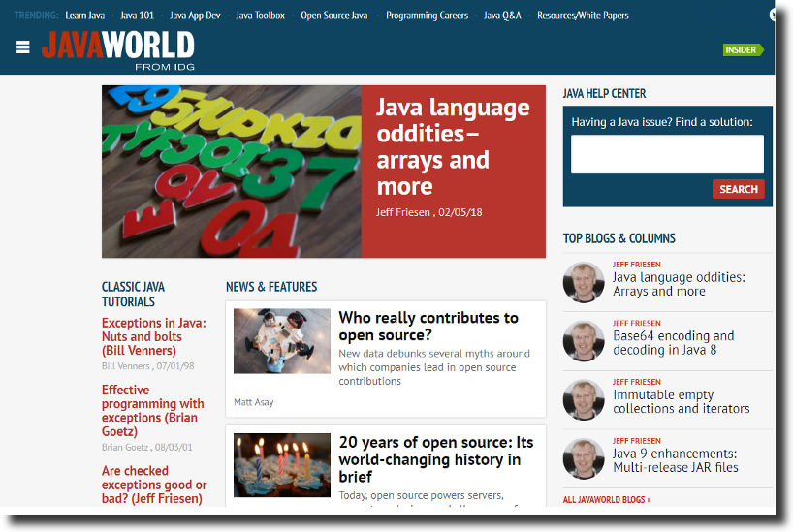Viewport: 793px width, 532px height.
Task: Open Exceptions in Java: Nuts and bolts tutorial
Action: (154, 337)
